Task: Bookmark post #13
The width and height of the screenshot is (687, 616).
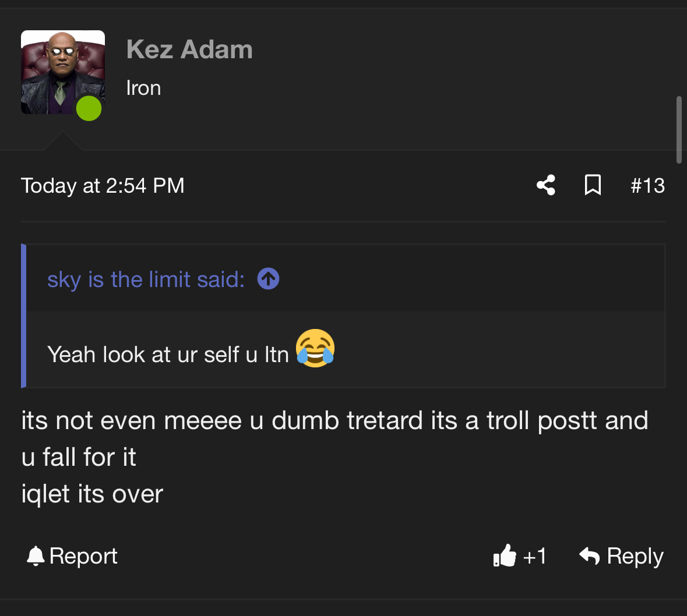Action: click(593, 185)
